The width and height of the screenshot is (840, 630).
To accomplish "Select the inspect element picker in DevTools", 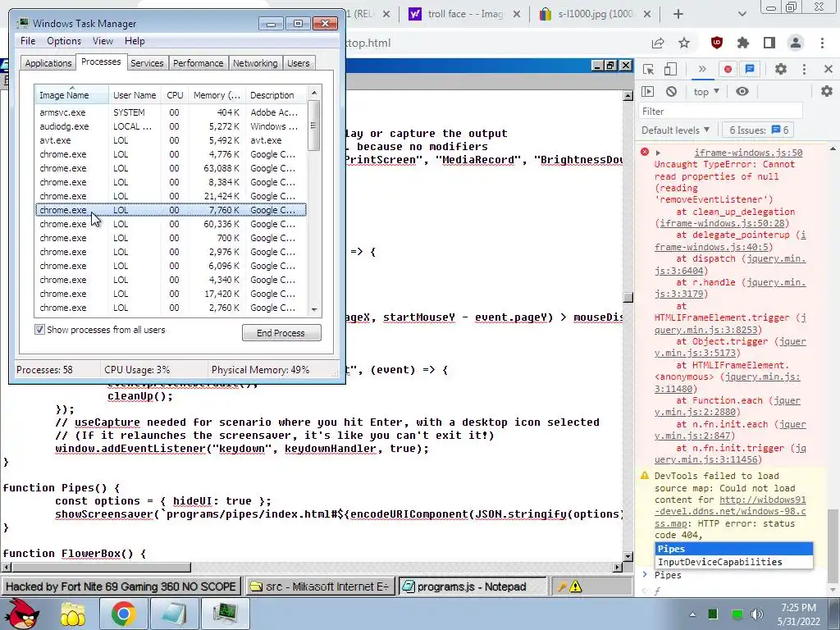I will [649, 69].
